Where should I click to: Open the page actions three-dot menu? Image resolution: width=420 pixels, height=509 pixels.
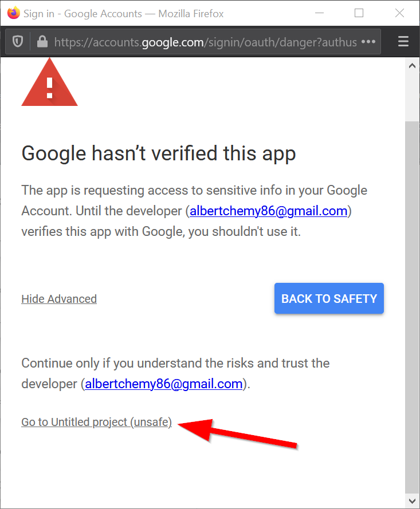368,42
